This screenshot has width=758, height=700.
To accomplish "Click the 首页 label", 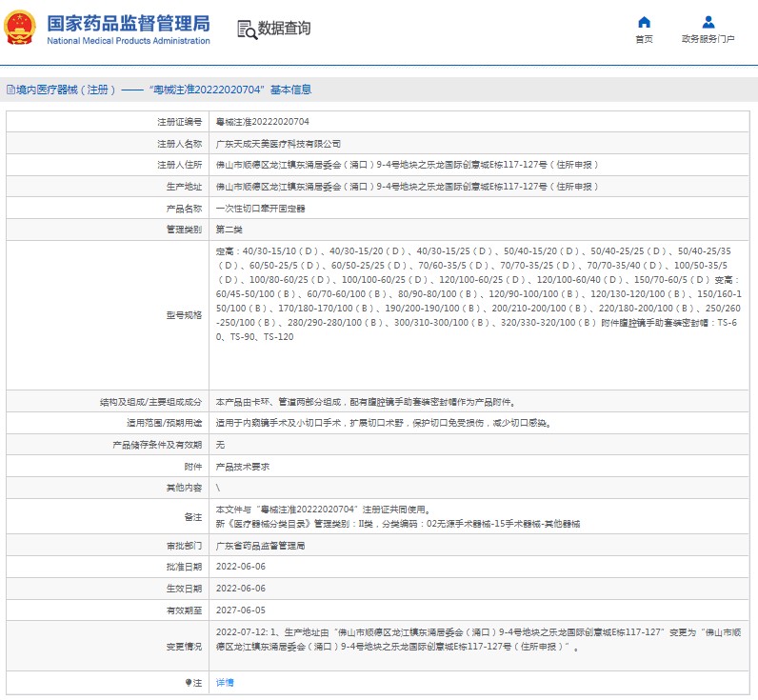I will [x=644, y=39].
